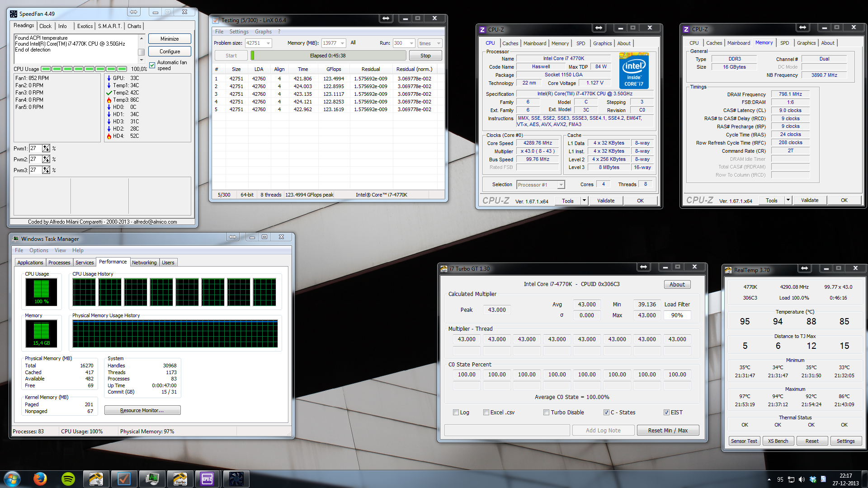Show hidden system tray icons
868x488 pixels.
point(769,479)
